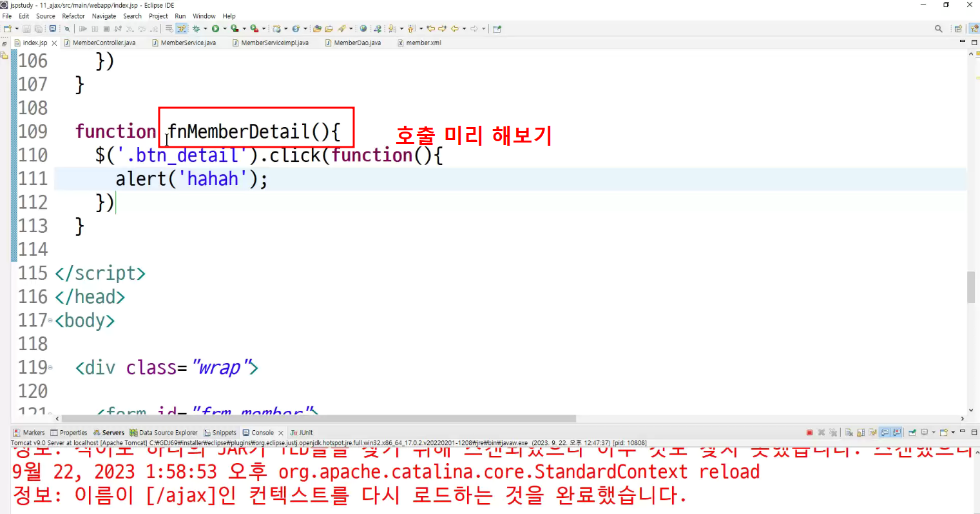Expand the Debug configurations dropdown
This screenshot has width=980, height=514.
pos(206,28)
